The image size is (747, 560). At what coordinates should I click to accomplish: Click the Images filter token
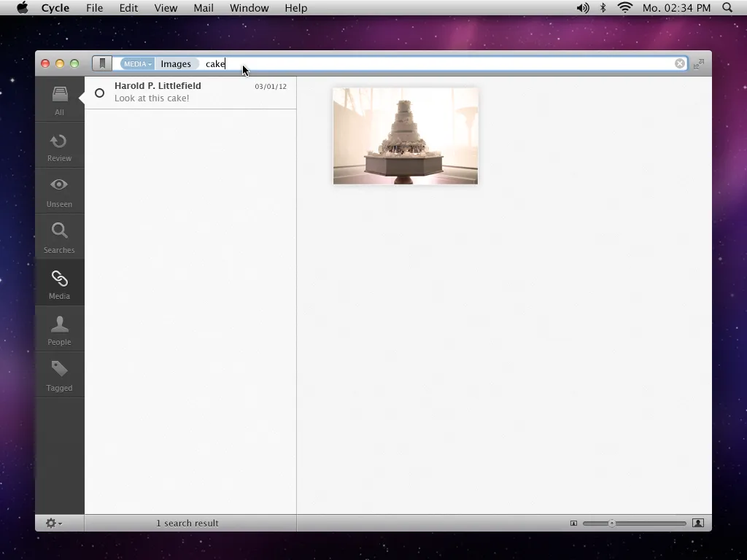click(176, 64)
